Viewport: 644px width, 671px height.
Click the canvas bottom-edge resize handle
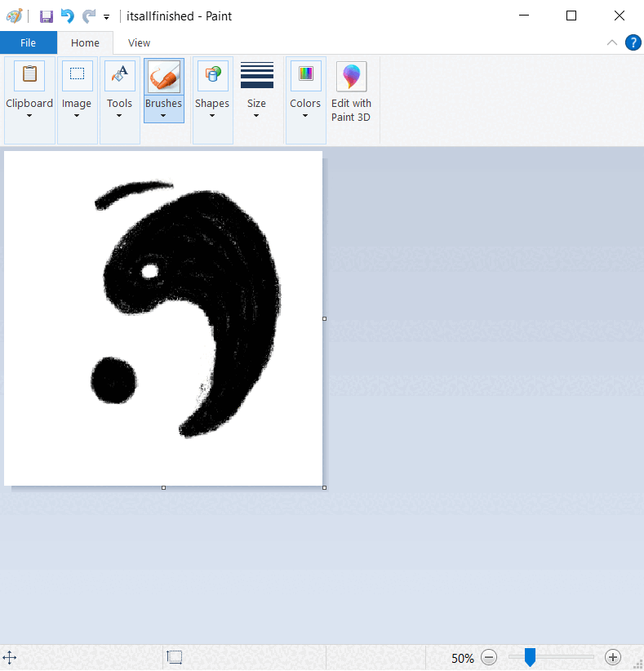click(163, 488)
